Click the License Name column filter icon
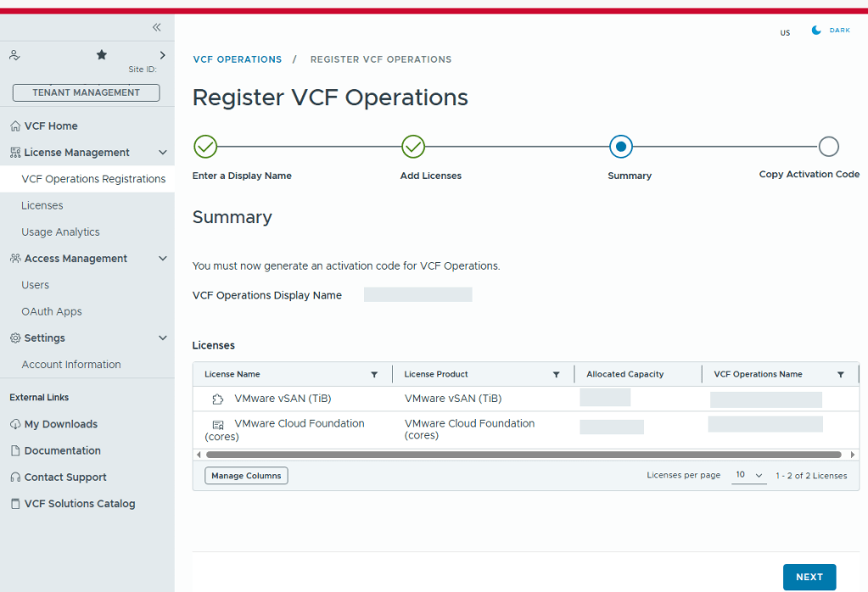Screen dimensions: 868x592 [x=374, y=374]
